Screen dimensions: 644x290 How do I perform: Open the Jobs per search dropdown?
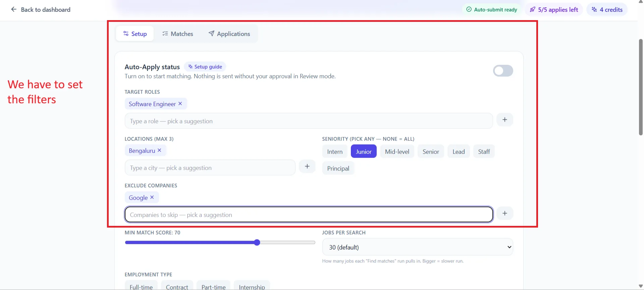(x=418, y=247)
